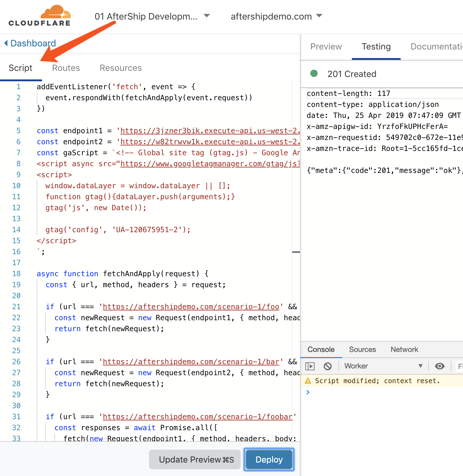This screenshot has height=476, width=463.
Task: Open the Sources tab in devtools
Action: pos(362,350)
